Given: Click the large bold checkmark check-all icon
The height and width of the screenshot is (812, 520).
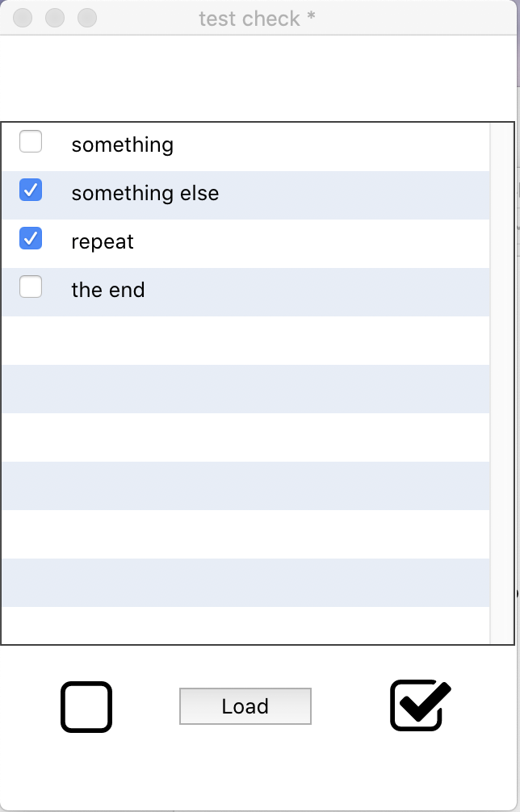Looking at the screenshot, I should 418,706.
